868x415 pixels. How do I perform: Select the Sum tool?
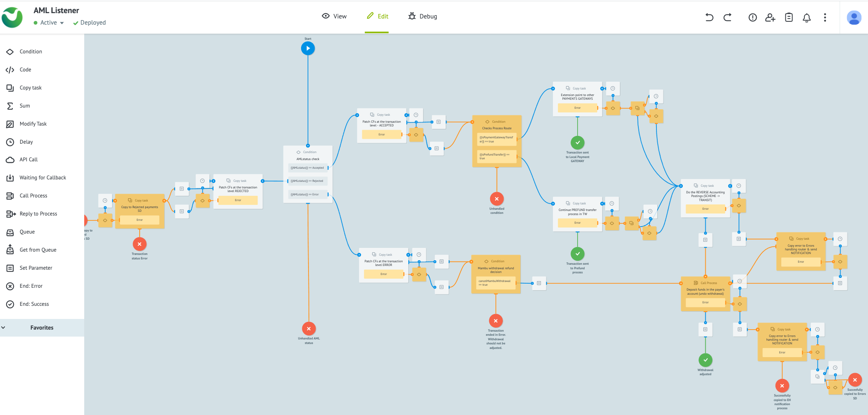tap(25, 105)
